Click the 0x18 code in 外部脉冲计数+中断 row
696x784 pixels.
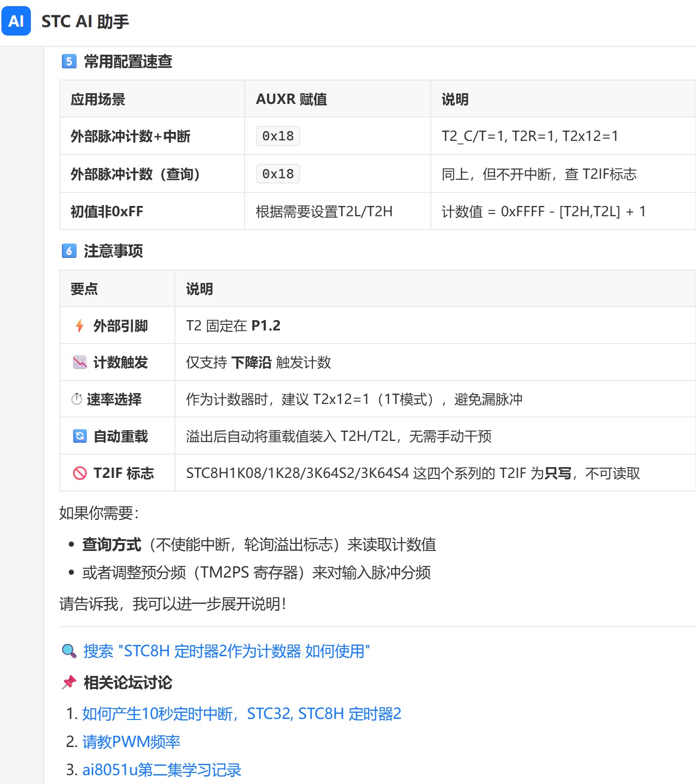point(278,136)
